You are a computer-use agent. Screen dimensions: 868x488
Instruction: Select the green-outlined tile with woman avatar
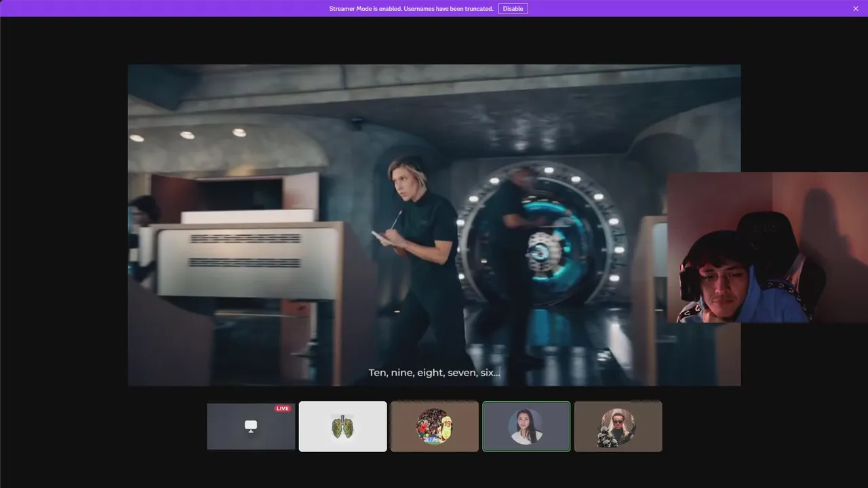click(x=526, y=426)
